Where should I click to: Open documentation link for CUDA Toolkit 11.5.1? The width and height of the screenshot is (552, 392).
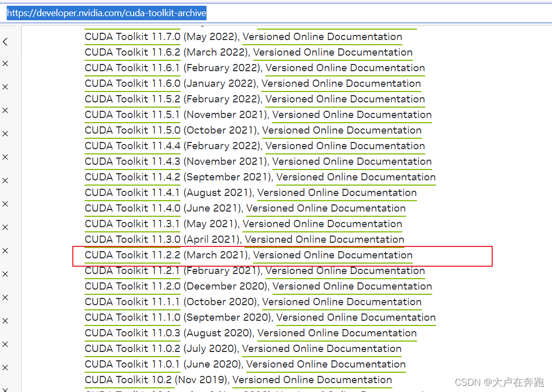[352, 114]
